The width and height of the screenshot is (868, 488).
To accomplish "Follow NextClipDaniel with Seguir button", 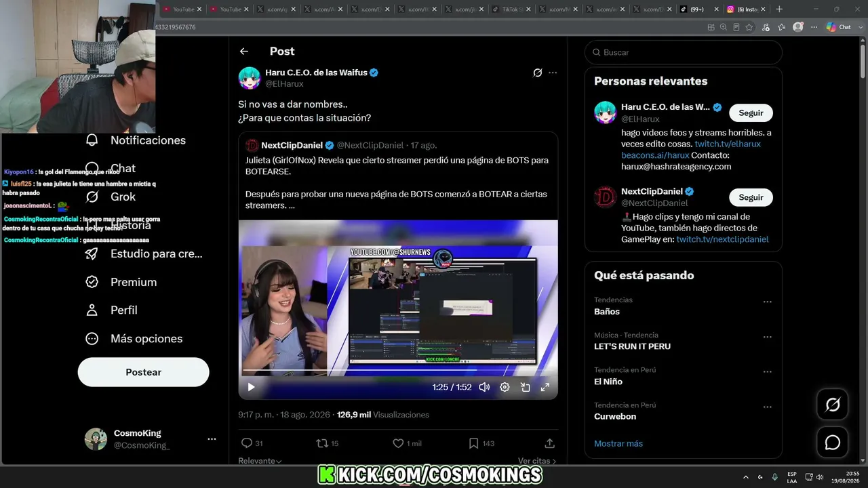I will click(x=751, y=197).
